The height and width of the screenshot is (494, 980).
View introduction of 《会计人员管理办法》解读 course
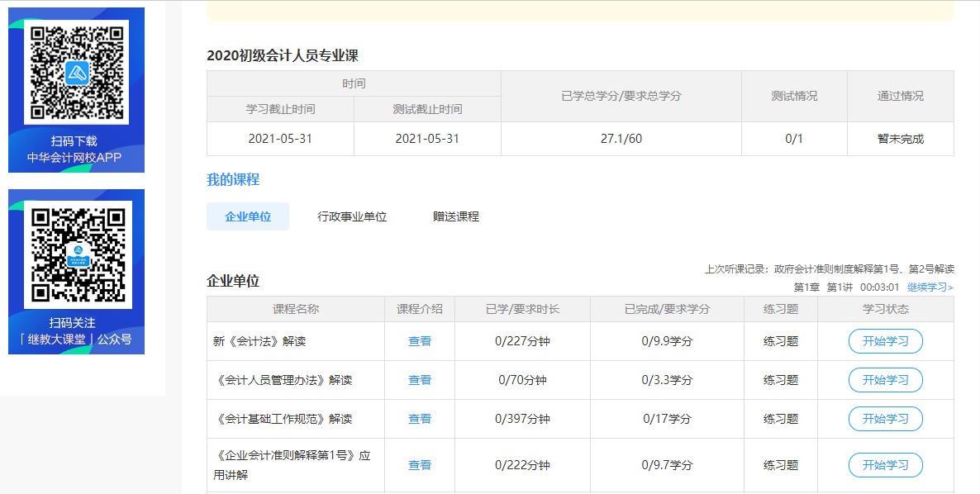point(419,380)
